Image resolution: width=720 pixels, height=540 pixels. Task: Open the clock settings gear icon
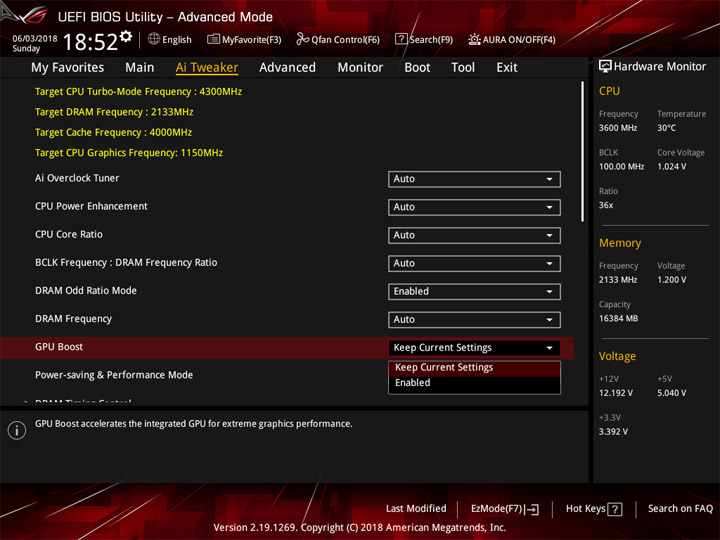(x=126, y=36)
